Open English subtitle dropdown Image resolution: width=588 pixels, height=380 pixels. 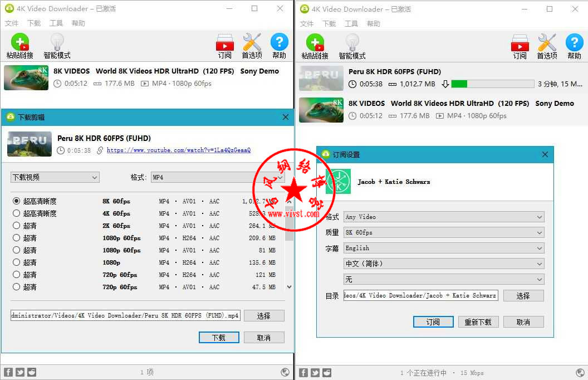tap(444, 248)
